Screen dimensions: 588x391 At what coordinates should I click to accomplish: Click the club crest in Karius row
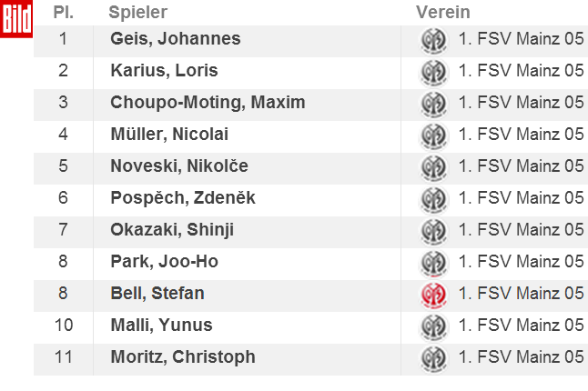click(x=433, y=72)
